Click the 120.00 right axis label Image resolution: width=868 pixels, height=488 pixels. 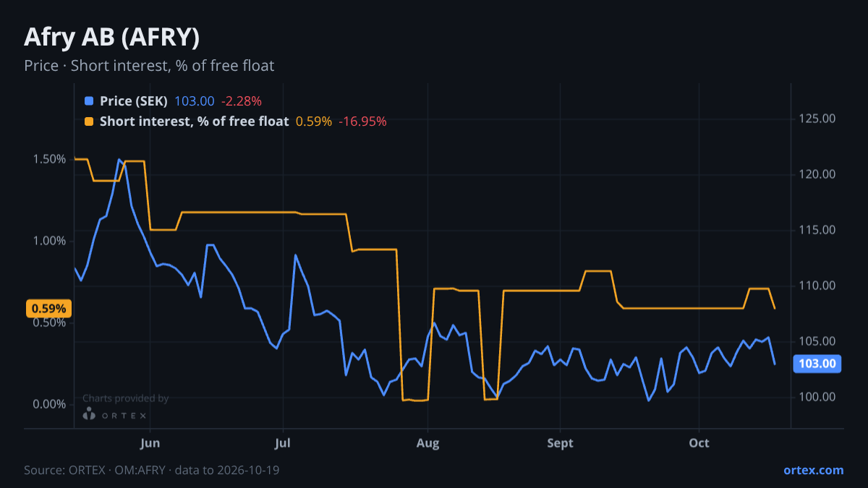[817, 174]
